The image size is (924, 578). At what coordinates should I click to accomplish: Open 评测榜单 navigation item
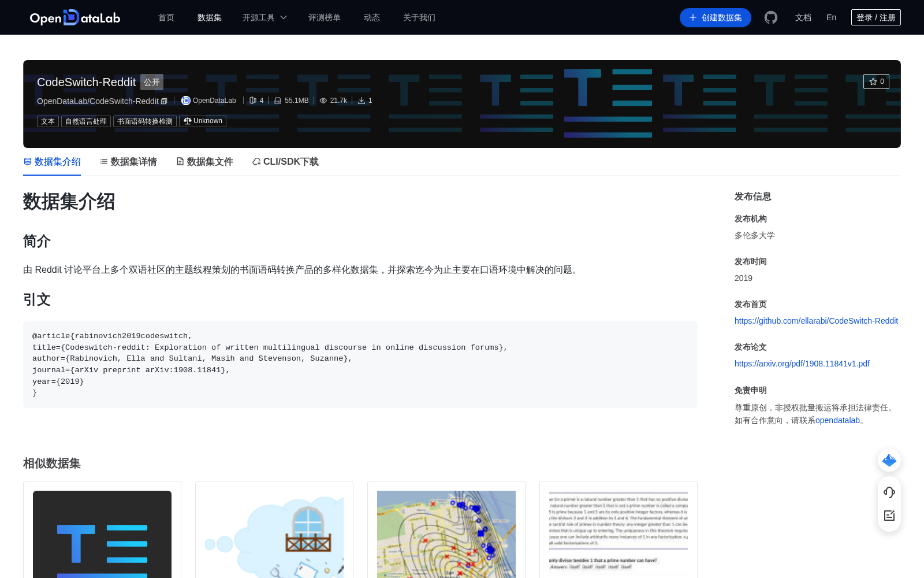click(325, 17)
